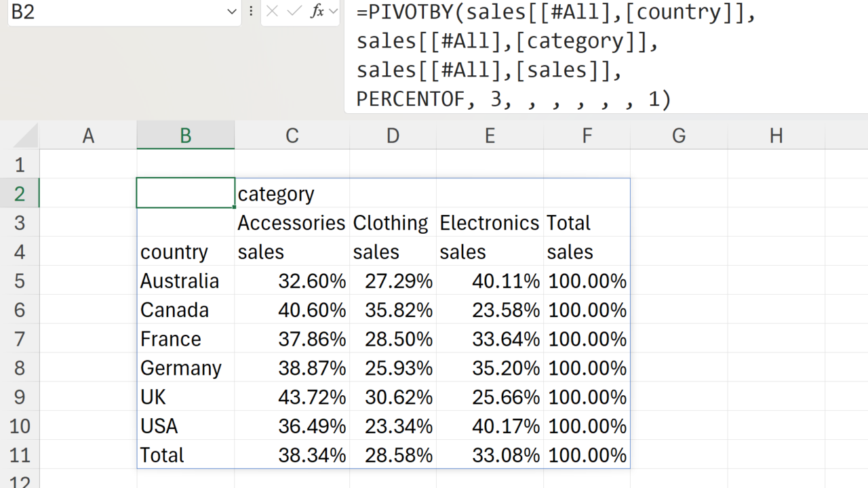Image resolution: width=868 pixels, height=488 pixels.
Task: Select row 11 header
Action: point(19,455)
